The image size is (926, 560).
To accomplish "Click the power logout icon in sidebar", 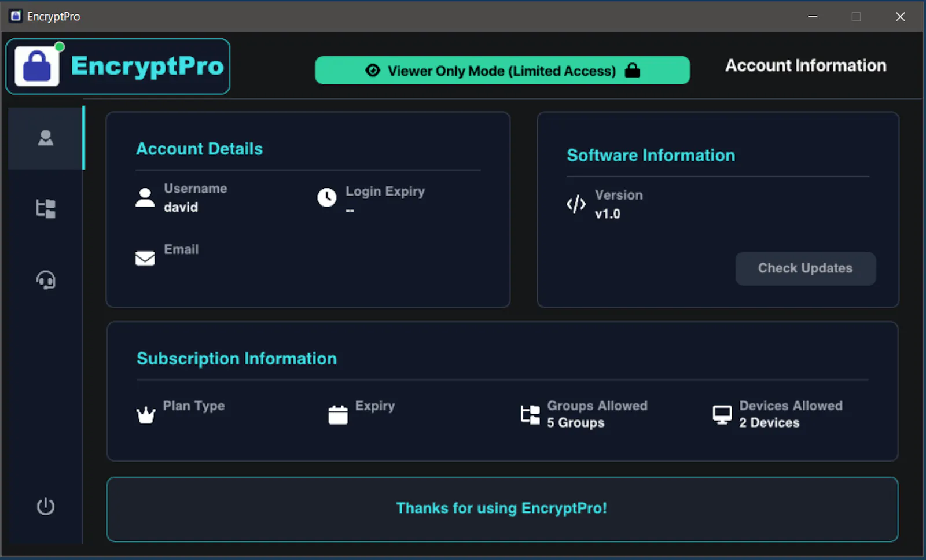I will tap(46, 506).
